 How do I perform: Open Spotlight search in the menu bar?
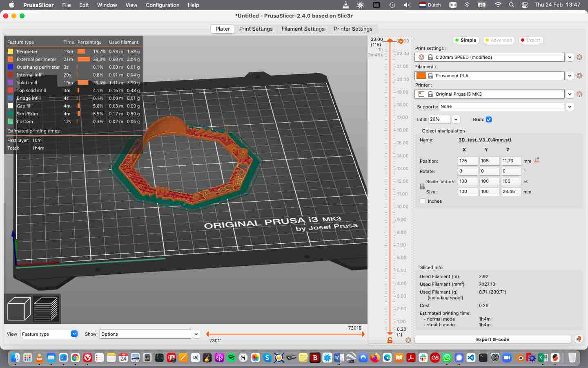point(512,5)
